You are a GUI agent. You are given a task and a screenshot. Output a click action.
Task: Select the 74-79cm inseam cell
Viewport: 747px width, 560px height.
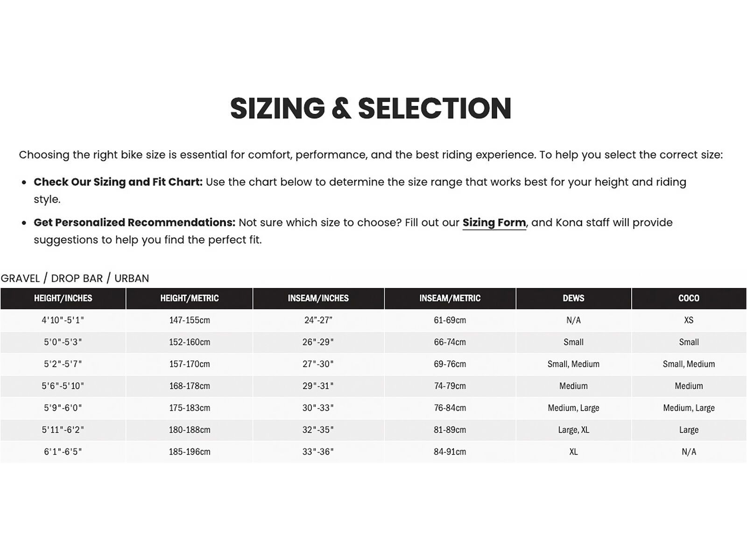[450, 386]
